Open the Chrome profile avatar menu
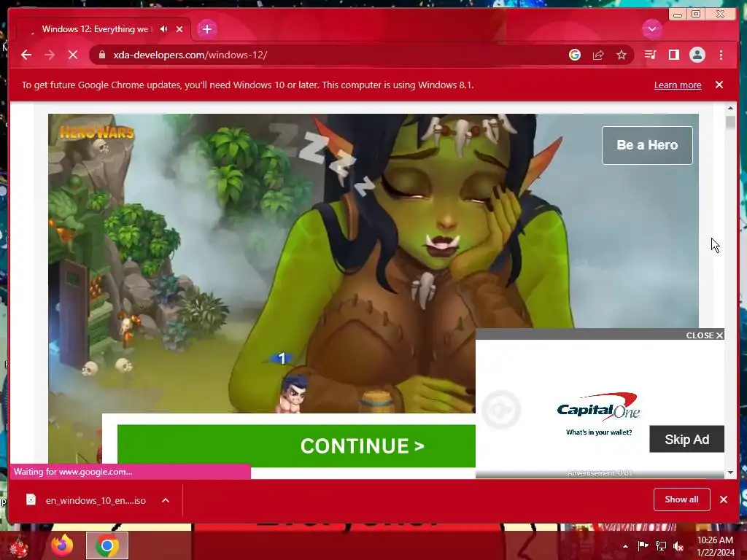Image resolution: width=747 pixels, height=560 pixels. coord(697,55)
